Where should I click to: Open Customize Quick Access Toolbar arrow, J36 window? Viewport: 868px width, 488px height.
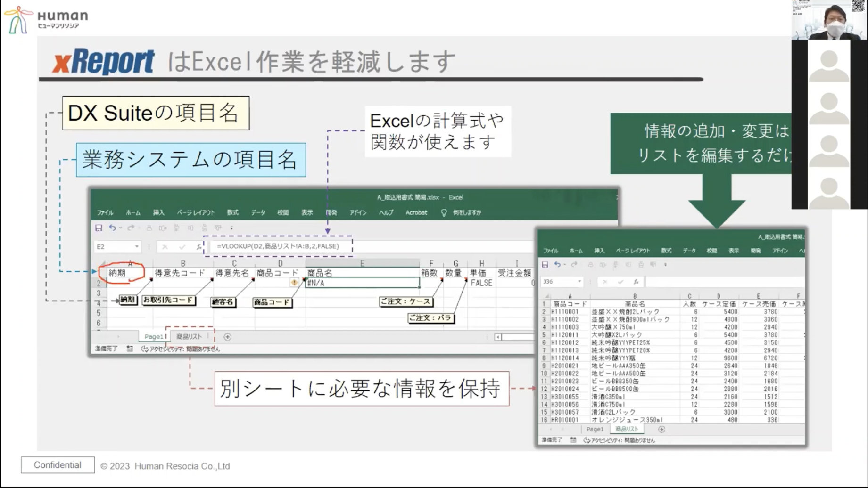tap(665, 265)
